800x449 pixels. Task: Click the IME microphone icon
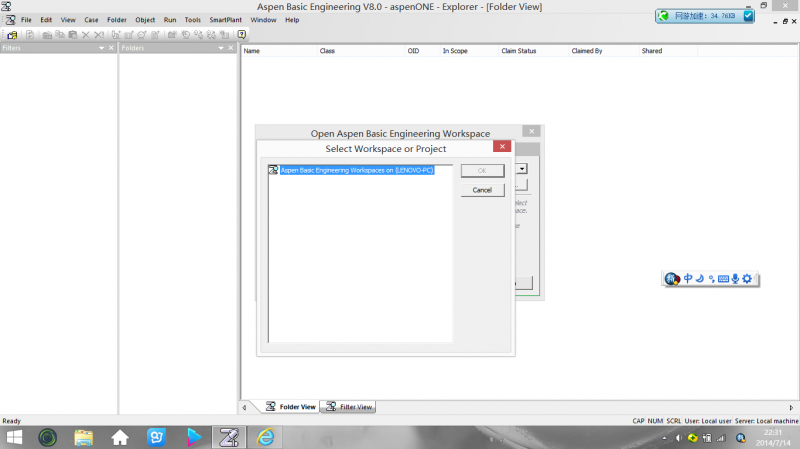point(735,279)
